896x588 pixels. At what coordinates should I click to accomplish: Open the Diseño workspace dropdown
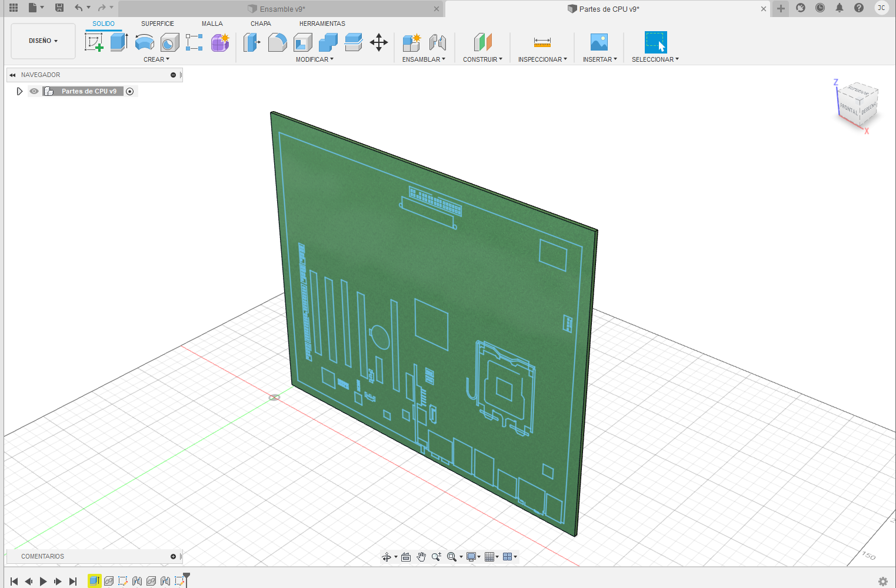coord(44,41)
